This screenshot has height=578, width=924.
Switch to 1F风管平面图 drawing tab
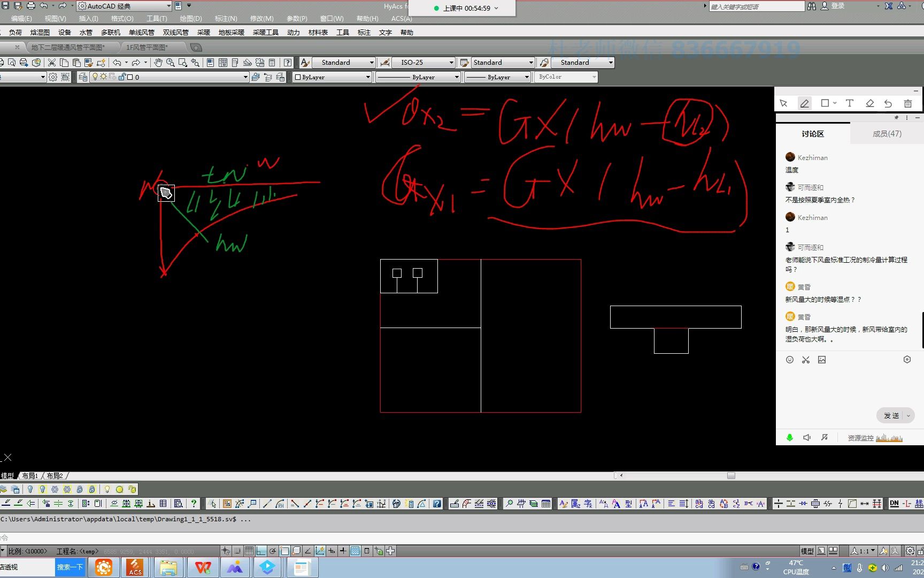[x=147, y=47]
